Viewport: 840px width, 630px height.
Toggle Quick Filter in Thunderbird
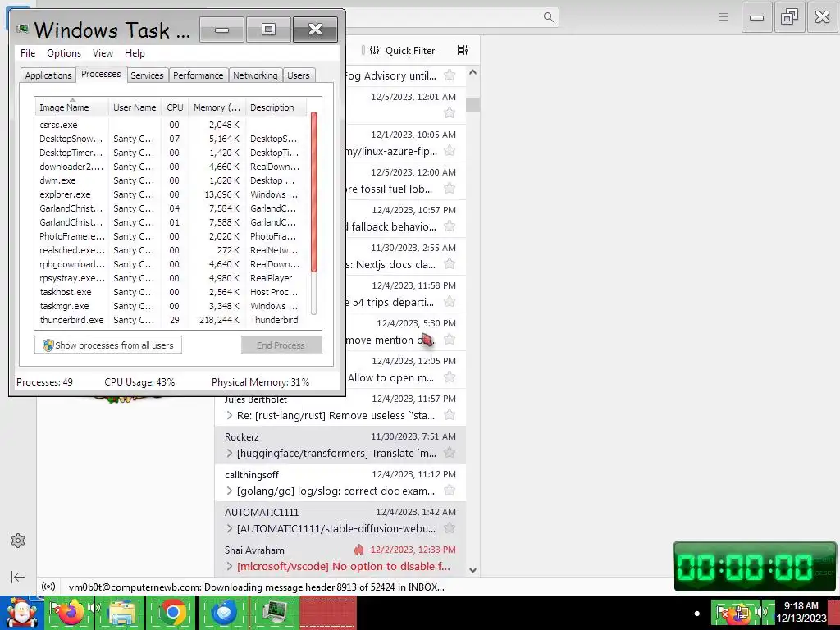point(403,50)
